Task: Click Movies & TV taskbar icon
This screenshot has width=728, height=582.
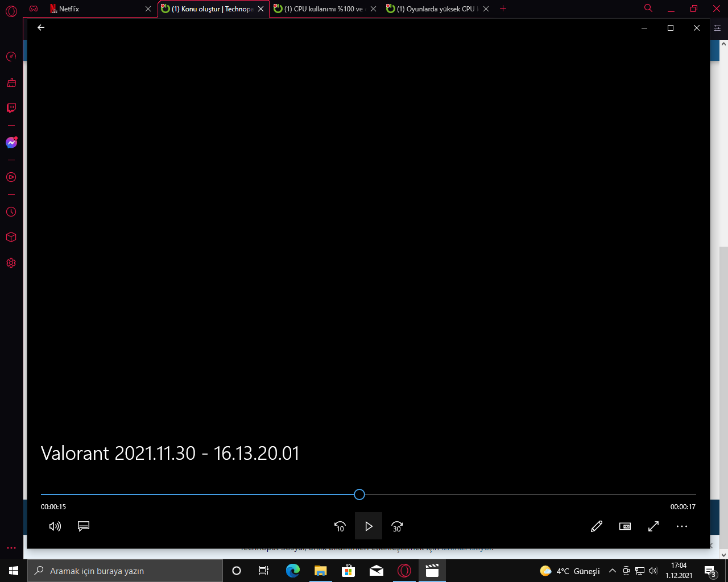Action: 432,571
